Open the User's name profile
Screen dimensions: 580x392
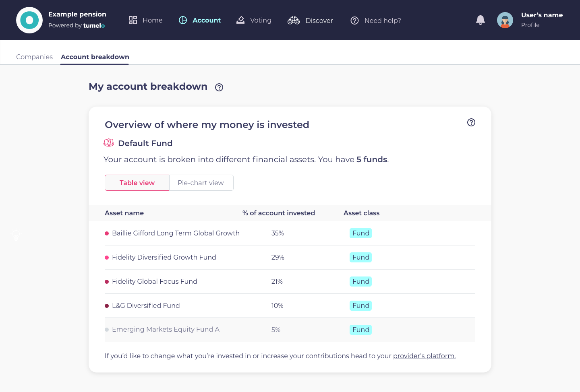point(542,15)
